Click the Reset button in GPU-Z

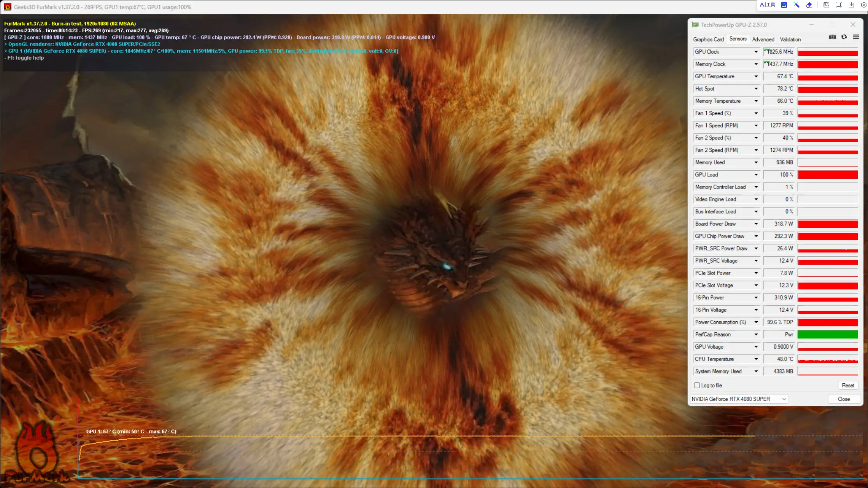tap(849, 385)
